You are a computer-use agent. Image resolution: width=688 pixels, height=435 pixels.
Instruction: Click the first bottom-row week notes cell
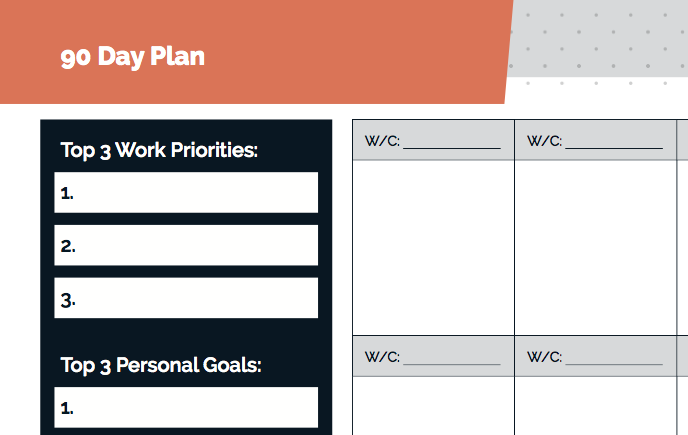click(434, 406)
